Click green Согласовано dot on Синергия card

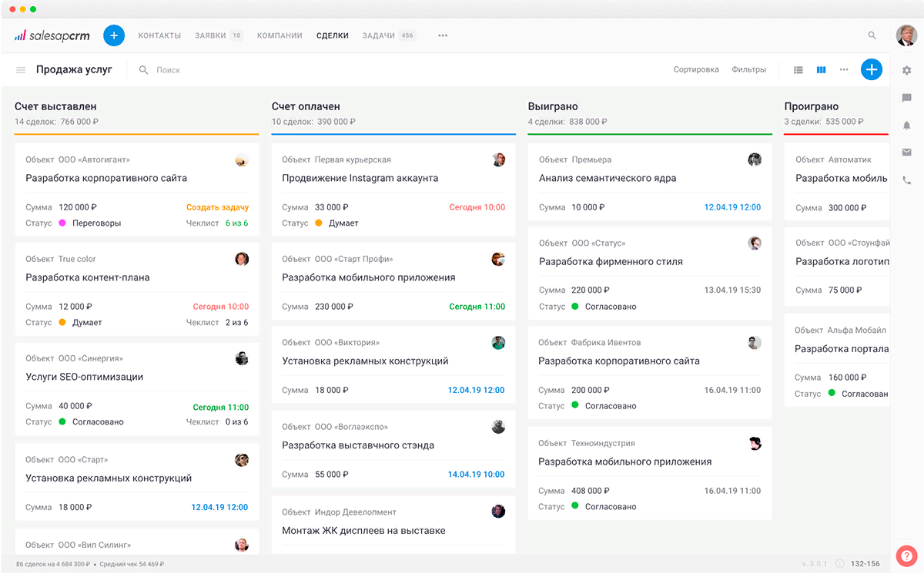tap(62, 421)
